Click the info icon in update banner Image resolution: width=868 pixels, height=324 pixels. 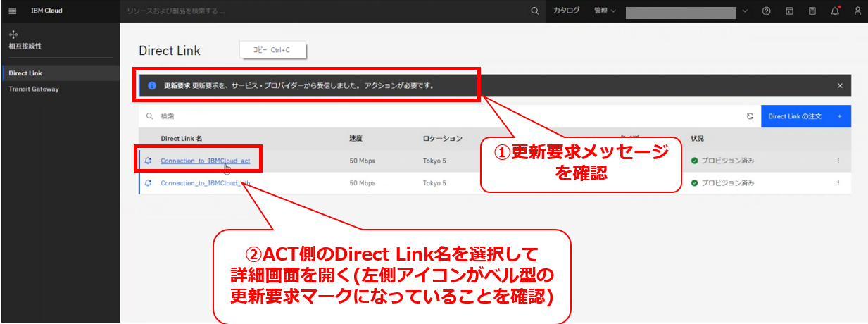[x=151, y=85]
